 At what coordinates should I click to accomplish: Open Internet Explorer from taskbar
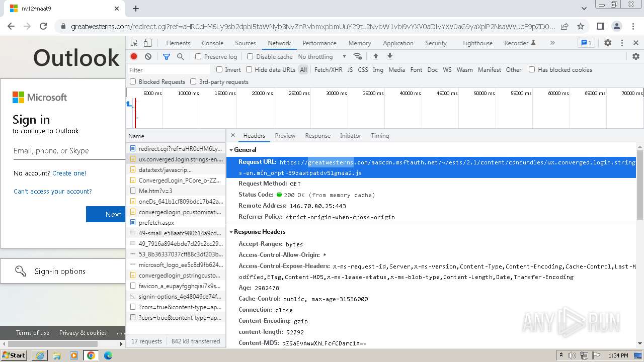coord(40,355)
